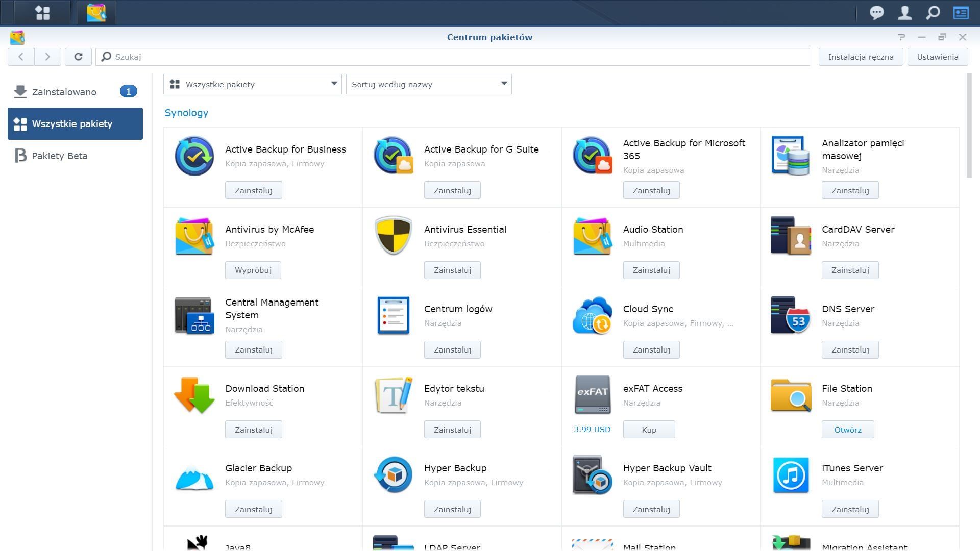Refresh the package list
The width and height of the screenshot is (980, 551).
click(78, 57)
